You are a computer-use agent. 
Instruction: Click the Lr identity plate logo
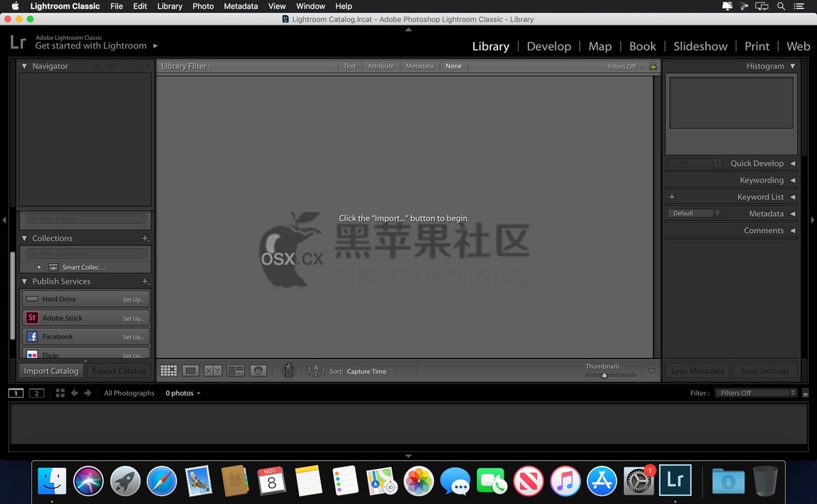coord(18,41)
